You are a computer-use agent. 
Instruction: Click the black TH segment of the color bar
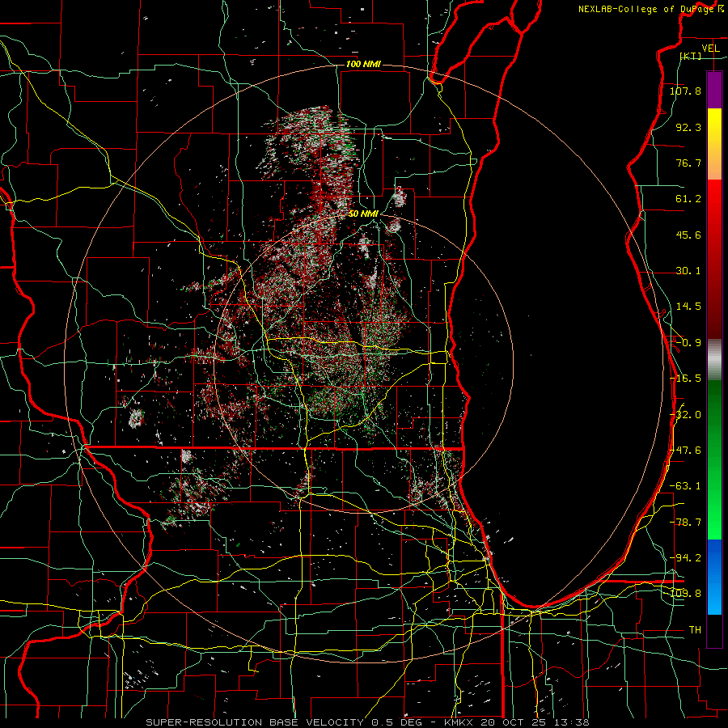pos(714,630)
